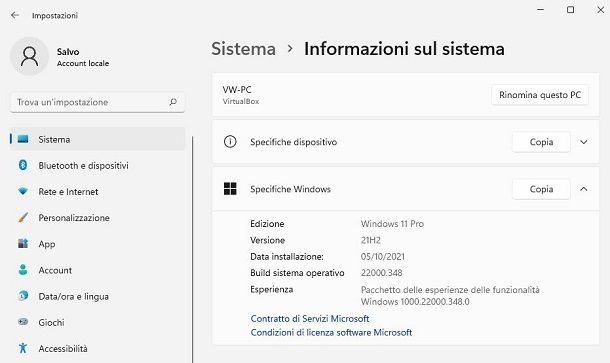The height and width of the screenshot is (363, 610).
Task: Click the App sidebar icon
Action: 23,244
